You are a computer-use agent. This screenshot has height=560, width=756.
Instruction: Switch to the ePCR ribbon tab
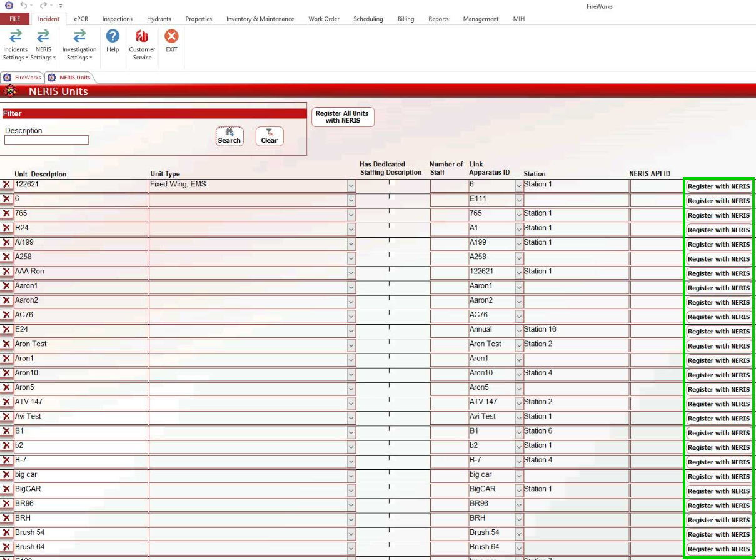pyautogui.click(x=81, y=19)
